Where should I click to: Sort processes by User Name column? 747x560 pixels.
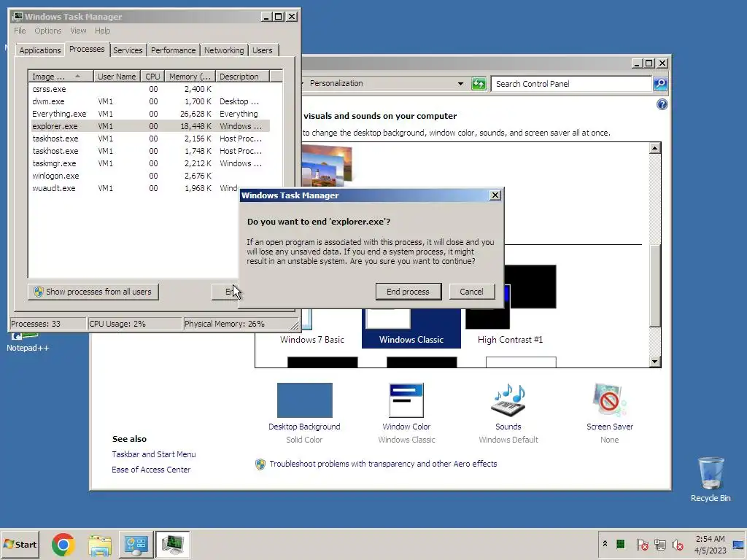coord(117,76)
